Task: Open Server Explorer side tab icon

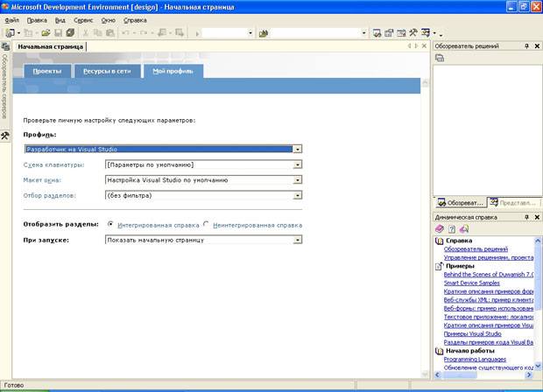Action: (x=5, y=46)
